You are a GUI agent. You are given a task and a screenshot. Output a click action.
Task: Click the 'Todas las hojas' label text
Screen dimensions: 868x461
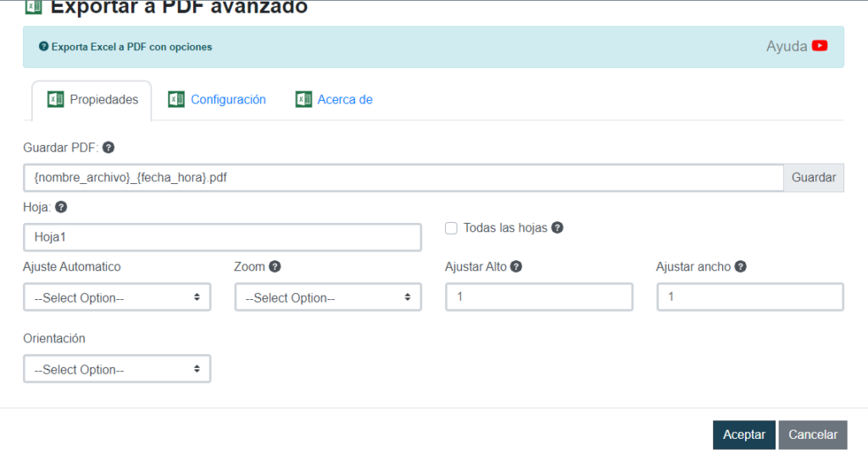(x=505, y=228)
